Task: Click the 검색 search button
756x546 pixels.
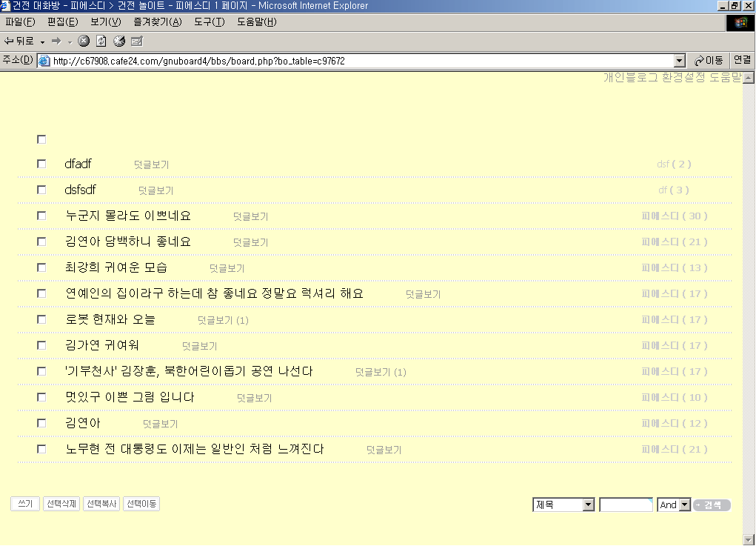Action: pos(712,505)
